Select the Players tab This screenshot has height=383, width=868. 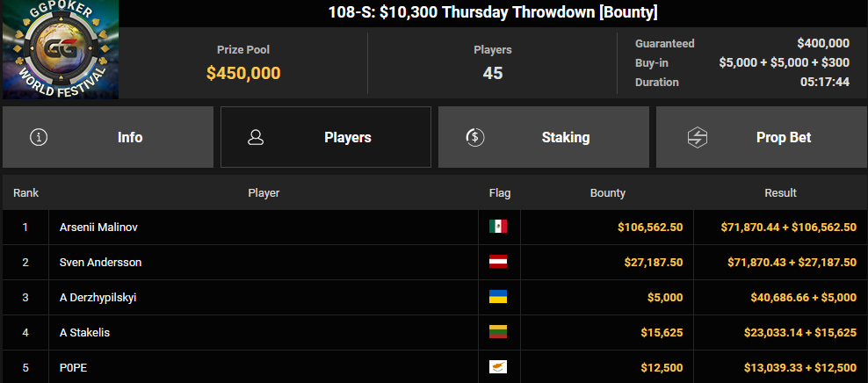[325, 137]
